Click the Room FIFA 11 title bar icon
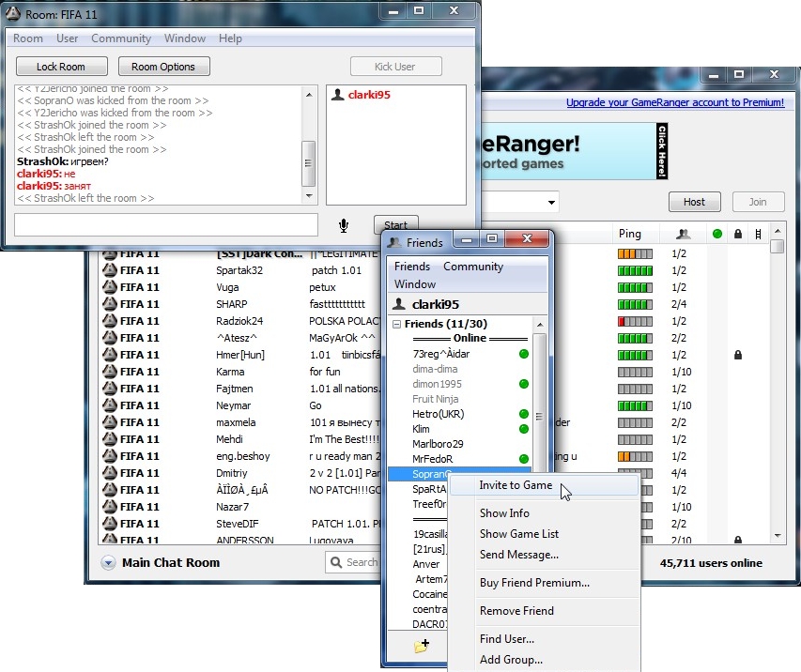This screenshot has width=801, height=672. tap(13, 14)
